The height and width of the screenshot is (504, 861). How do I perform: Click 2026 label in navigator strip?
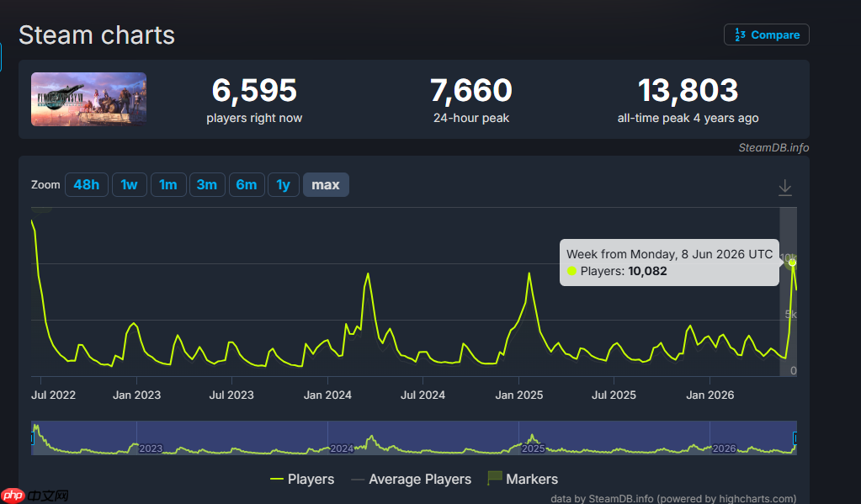click(724, 448)
